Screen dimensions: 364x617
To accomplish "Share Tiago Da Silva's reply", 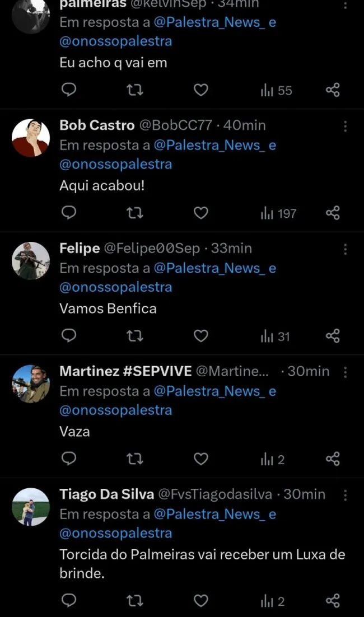I will coord(332,600).
